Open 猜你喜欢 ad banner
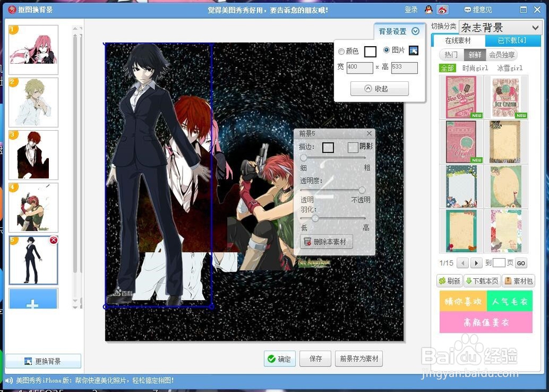 click(x=463, y=301)
